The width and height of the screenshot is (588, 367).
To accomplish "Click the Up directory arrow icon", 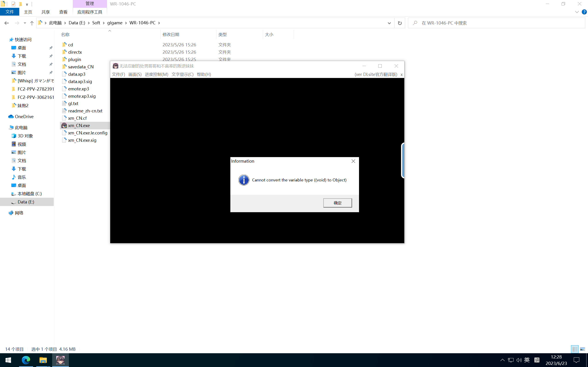I will click(x=32, y=23).
